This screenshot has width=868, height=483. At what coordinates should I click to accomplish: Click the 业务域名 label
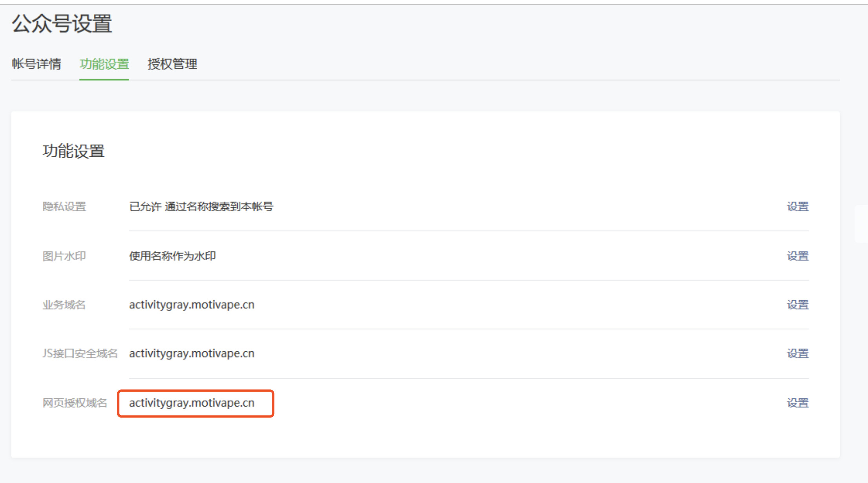64,305
